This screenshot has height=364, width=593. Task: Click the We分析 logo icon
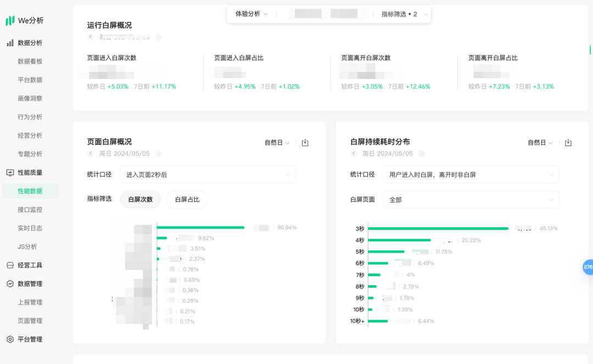click(10, 20)
